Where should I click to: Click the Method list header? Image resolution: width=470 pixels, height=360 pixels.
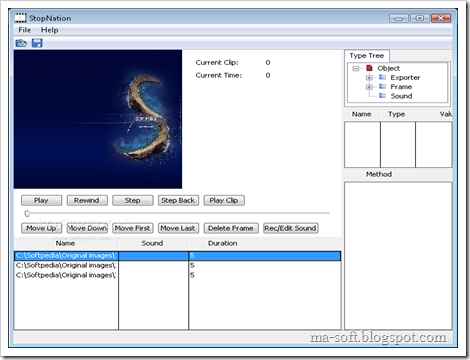tap(379, 174)
